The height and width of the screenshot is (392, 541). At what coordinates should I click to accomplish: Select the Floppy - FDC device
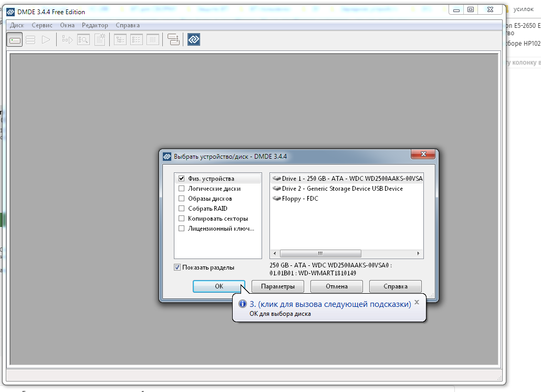tap(299, 199)
